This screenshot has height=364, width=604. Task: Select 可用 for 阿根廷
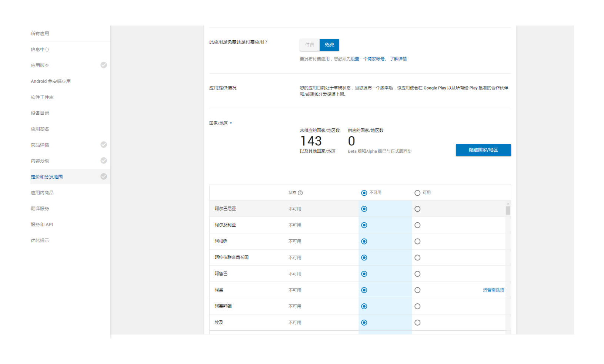417,241
